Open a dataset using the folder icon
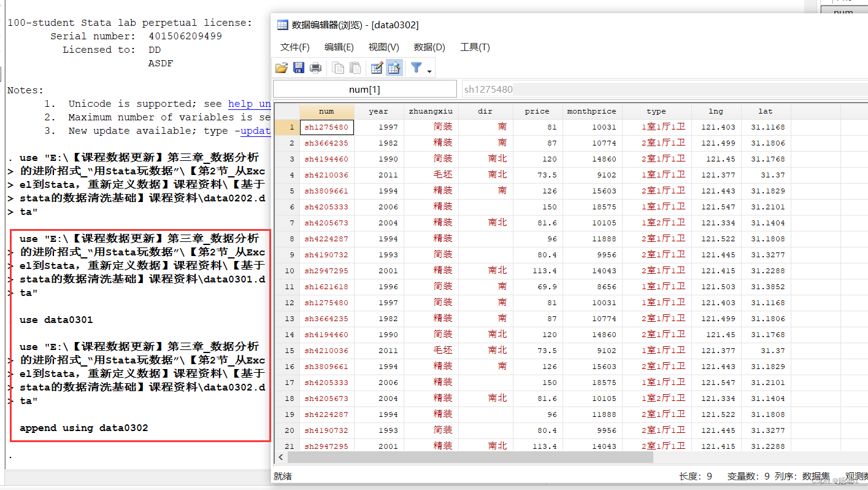The image size is (868, 490). click(x=282, y=68)
